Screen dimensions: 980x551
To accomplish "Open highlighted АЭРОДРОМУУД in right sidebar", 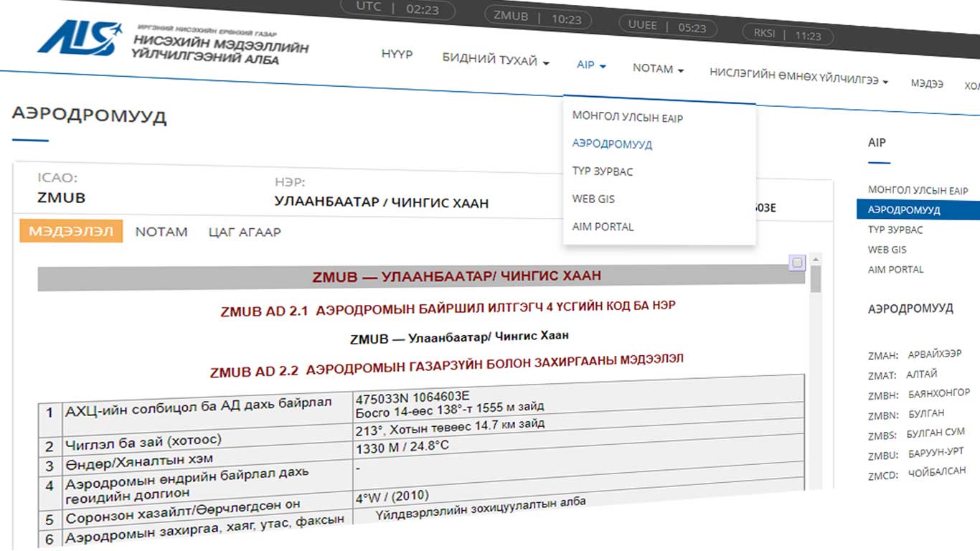I will (x=918, y=210).
